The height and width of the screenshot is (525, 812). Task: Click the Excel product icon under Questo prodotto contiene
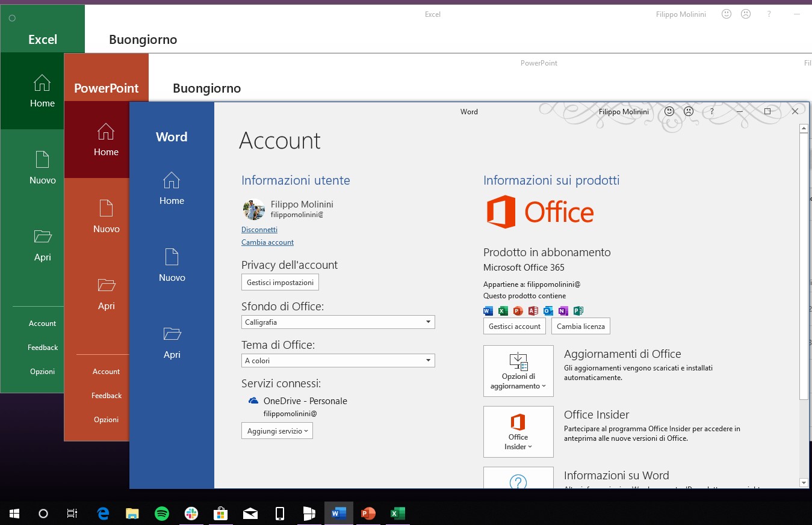[x=503, y=311]
